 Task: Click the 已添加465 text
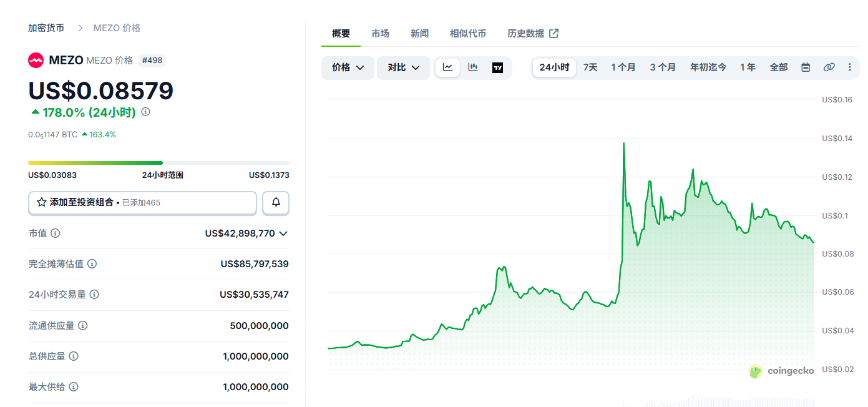pos(141,203)
